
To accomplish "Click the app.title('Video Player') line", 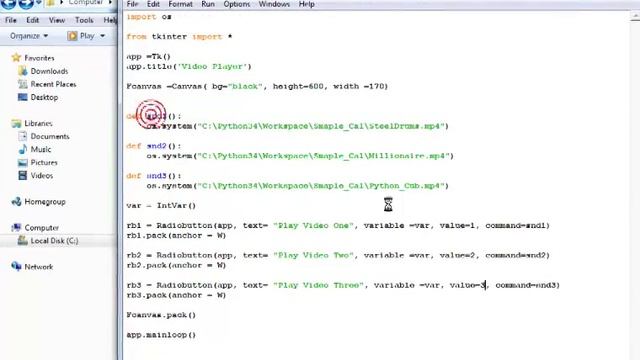I will (x=189, y=66).
